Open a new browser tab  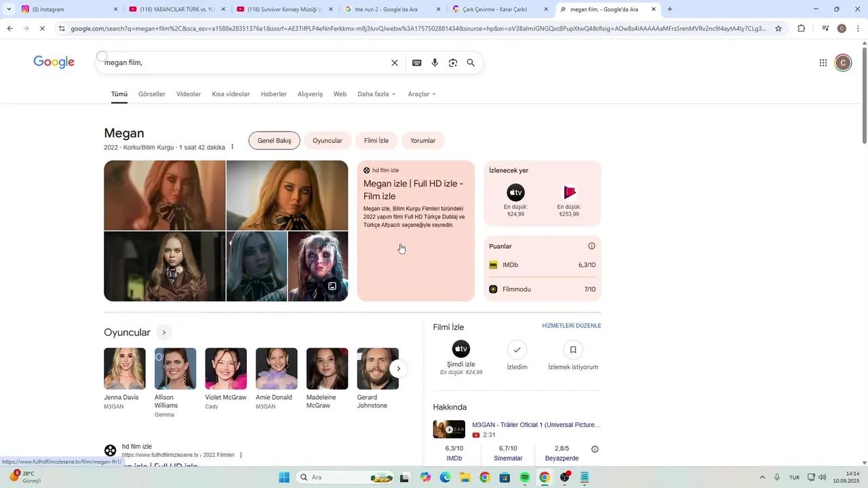[x=670, y=9]
